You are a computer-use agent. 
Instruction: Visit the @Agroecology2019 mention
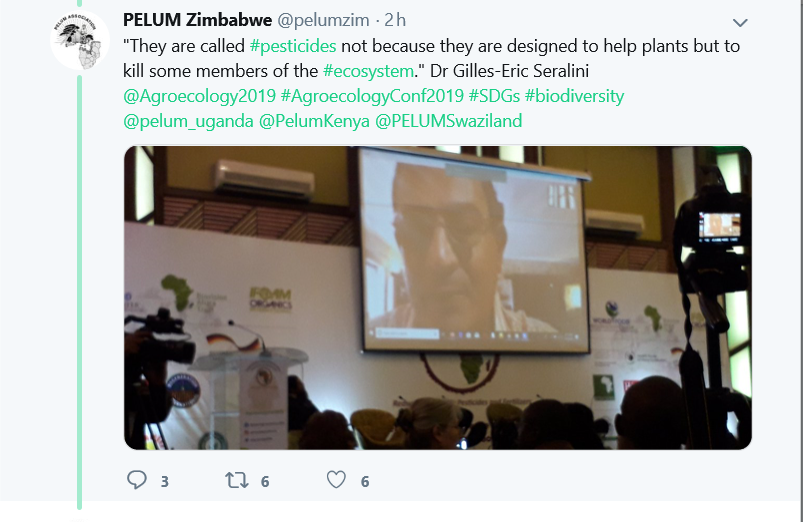(x=200, y=96)
